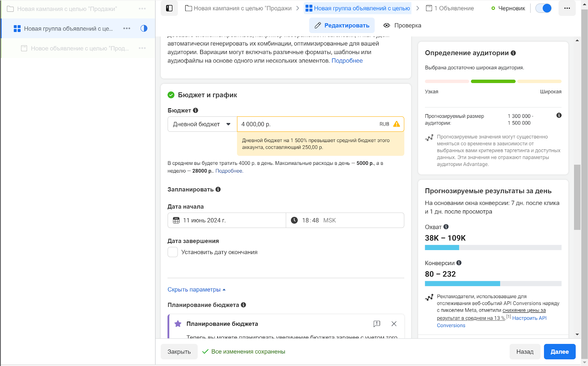Open options for ad set row in sidebar
Viewport: 588px width, 366px height.
tap(127, 28)
